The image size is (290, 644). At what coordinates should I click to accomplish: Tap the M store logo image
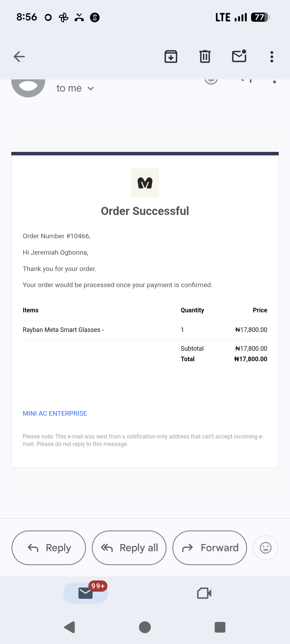click(x=145, y=183)
